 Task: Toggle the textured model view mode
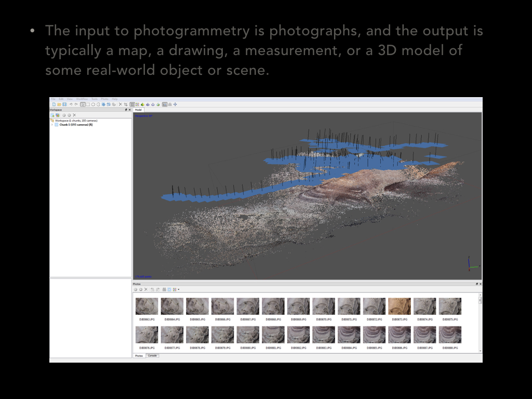tap(158, 104)
